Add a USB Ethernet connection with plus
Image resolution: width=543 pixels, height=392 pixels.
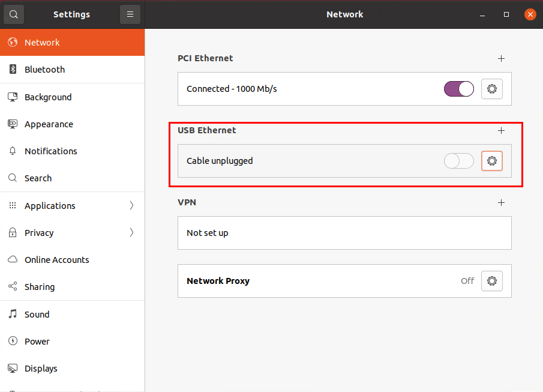click(x=501, y=131)
